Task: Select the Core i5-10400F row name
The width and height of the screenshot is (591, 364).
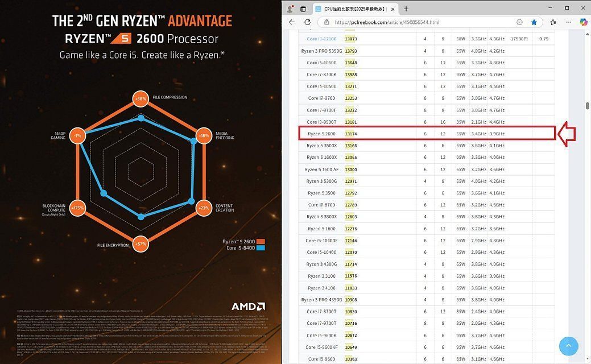Action: (321, 241)
